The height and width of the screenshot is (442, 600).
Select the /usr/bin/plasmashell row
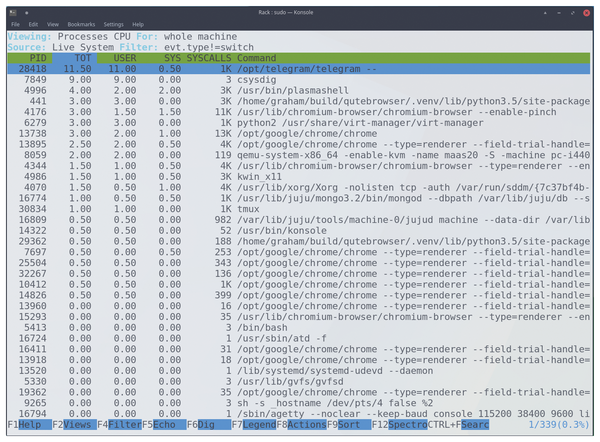click(x=298, y=90)
